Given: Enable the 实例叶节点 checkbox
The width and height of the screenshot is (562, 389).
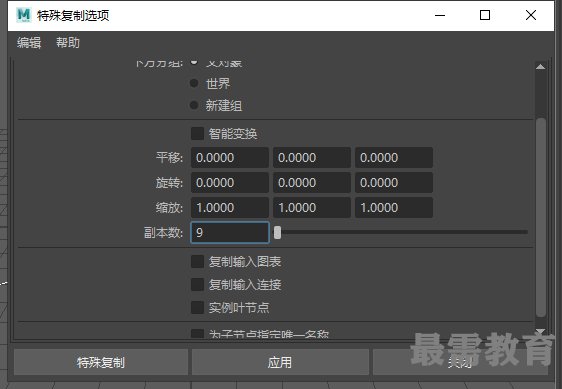Looking at the screenshot, I should point(197,307).
